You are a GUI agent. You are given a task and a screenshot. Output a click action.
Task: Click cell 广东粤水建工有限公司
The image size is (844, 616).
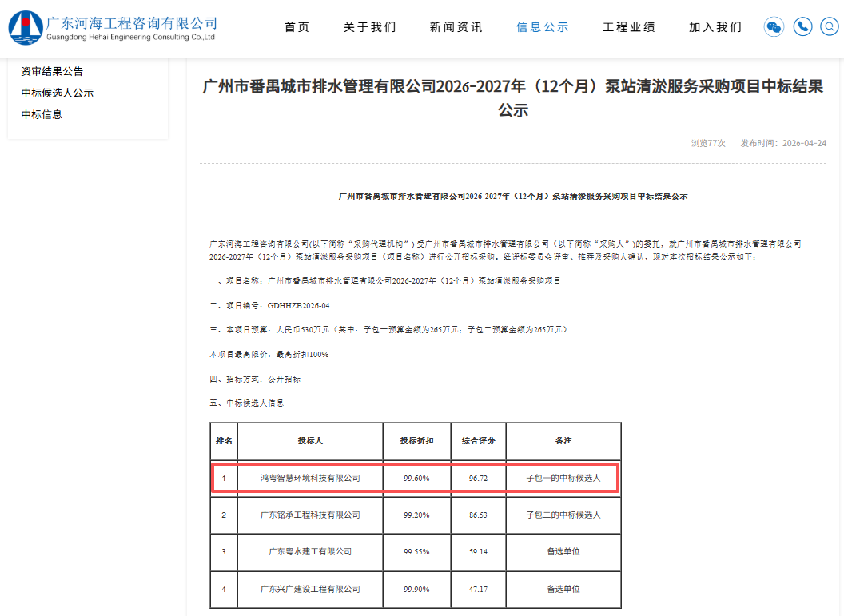click(310, 552)
